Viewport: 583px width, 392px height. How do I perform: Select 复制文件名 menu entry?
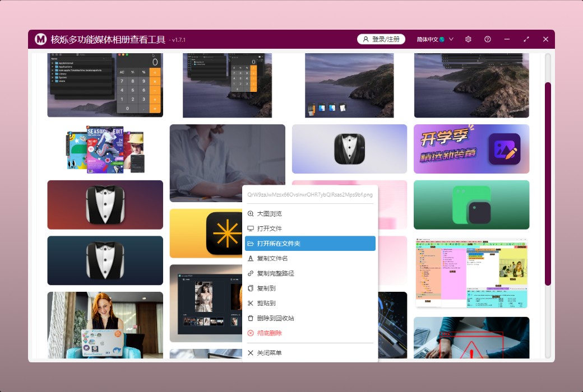(x=272, y=258)
